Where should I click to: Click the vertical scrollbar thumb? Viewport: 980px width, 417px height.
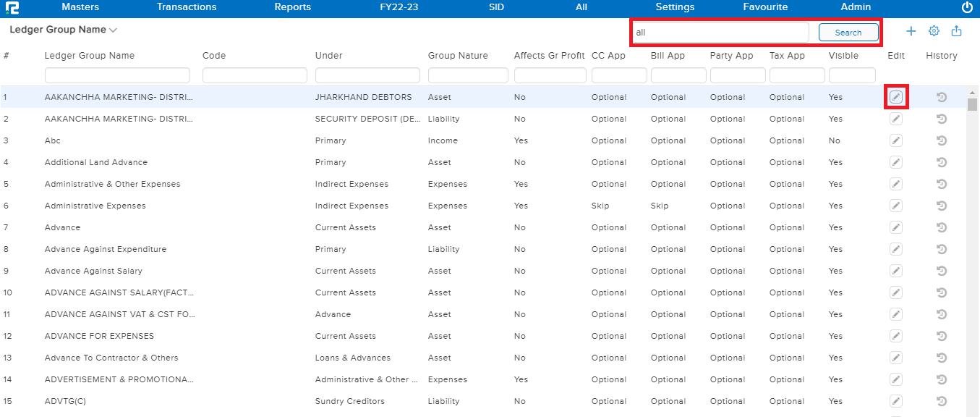pos(972,104)
